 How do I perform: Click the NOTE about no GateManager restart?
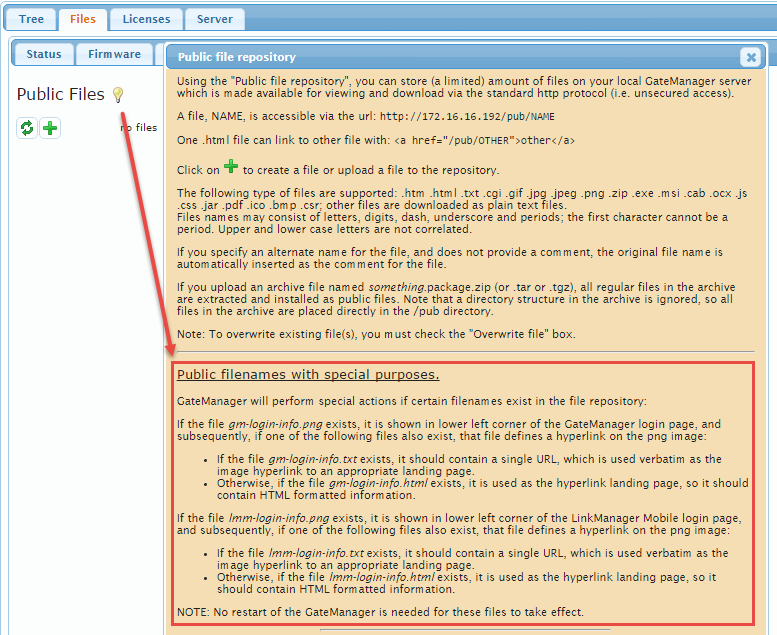coord(381,612)
